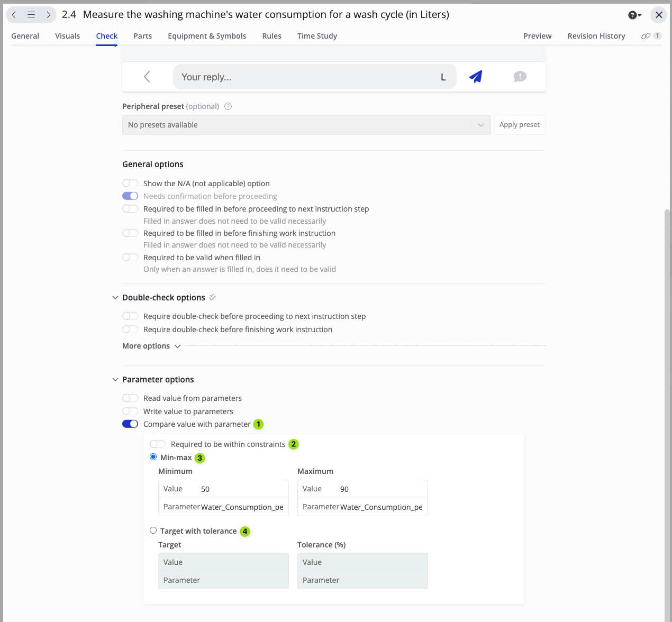Image resolution: width=672 pixels, height=622 pixels.
Task: Click the Minimum Value input field
Action: [242, 489]
